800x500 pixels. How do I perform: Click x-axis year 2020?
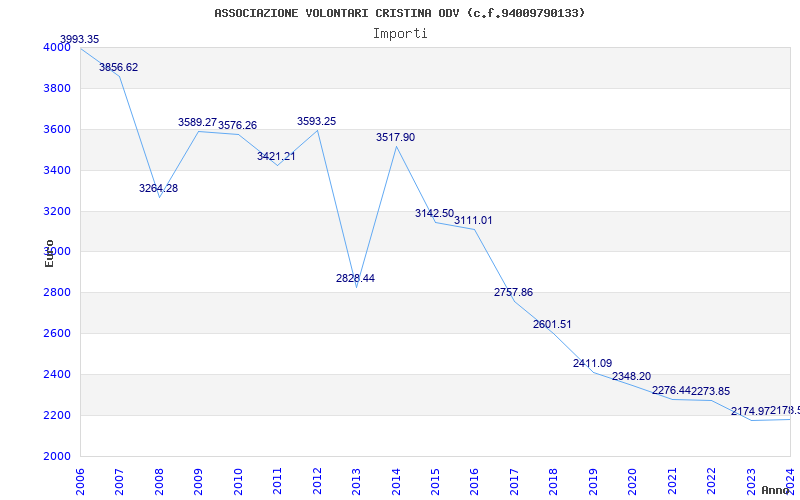click(x=633, y=482)
